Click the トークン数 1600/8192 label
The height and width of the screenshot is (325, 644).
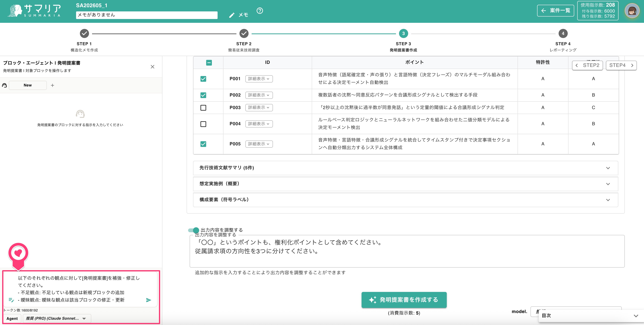point(21,310)
